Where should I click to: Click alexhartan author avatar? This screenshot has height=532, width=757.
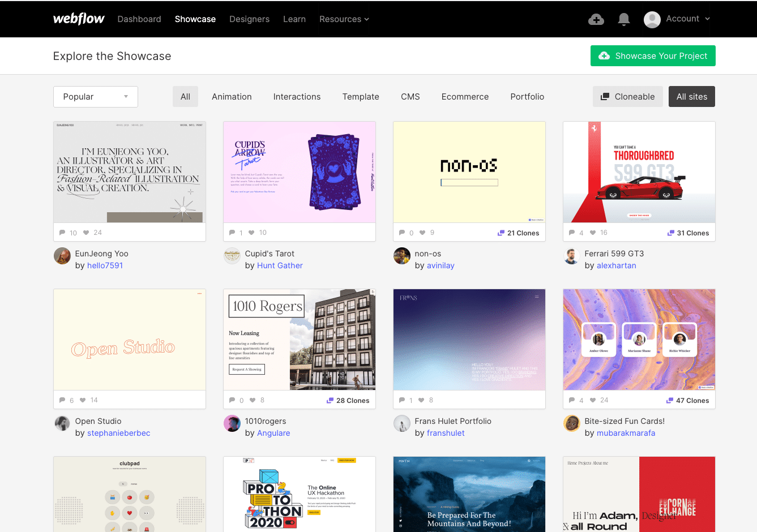(572, 256)
